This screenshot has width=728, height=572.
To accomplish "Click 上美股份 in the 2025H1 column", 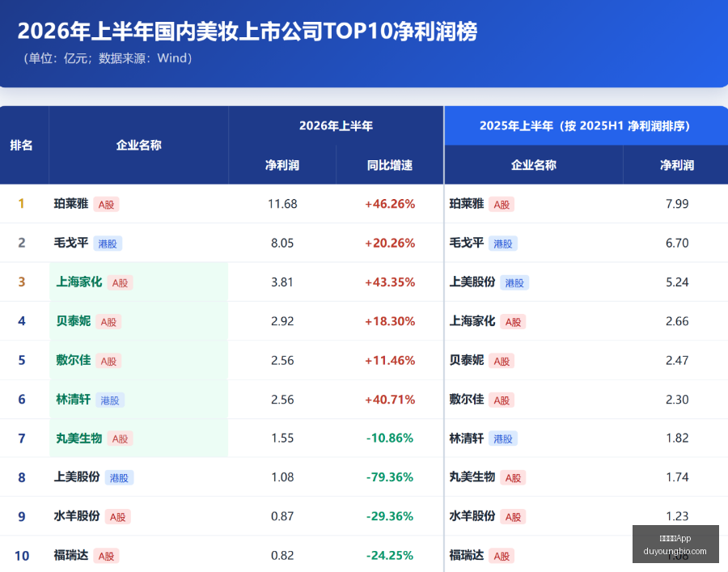I will pos(472,282).
